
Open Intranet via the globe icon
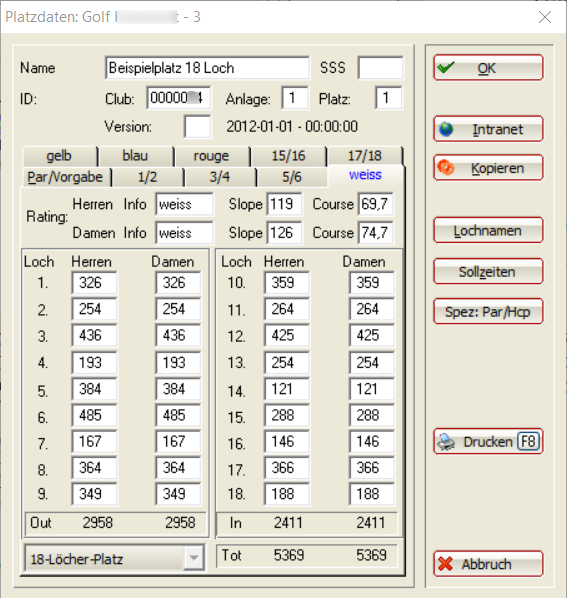click(446, 129)
